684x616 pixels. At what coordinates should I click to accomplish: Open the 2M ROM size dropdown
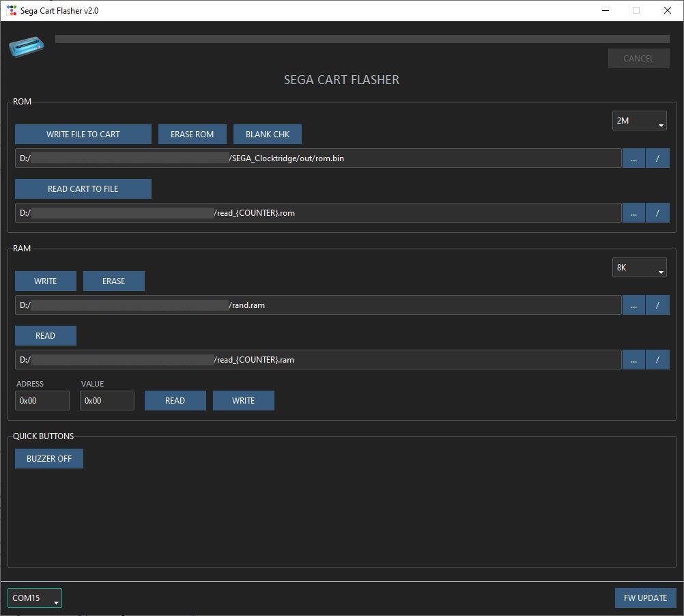pyautogui.click(x=639, y=121)
